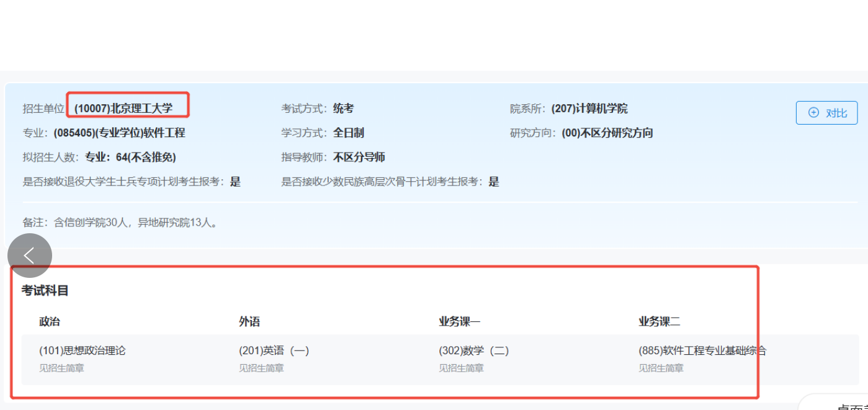Viewport: 868px width, 410px height.
Task: Select the text (10007)北京理工大学
Action: coord(123,109)
